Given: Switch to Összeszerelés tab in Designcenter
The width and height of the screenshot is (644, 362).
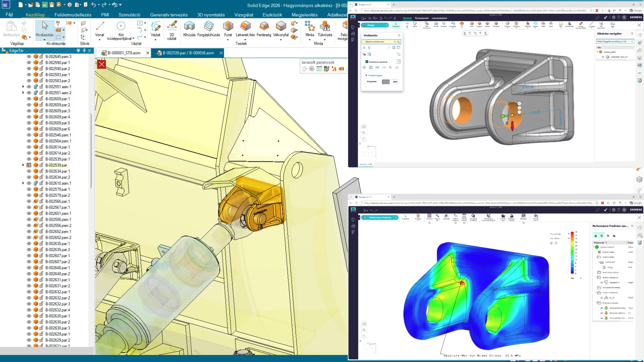Looking at the screenshot, I should 422,18.
